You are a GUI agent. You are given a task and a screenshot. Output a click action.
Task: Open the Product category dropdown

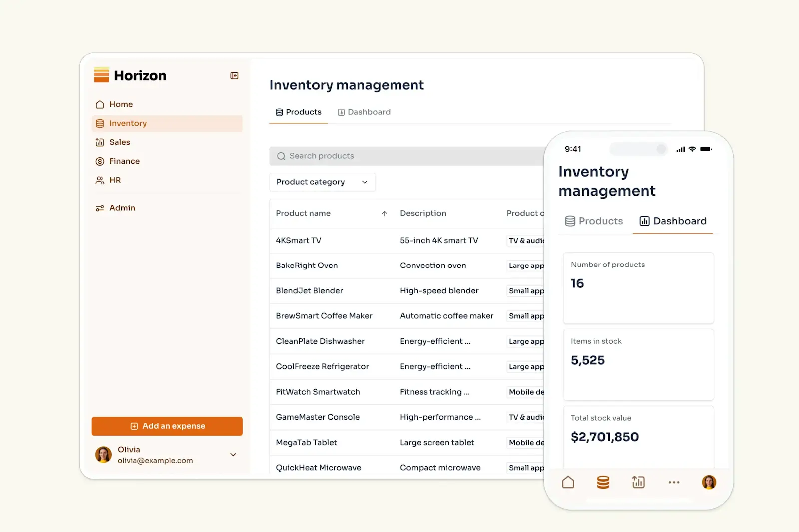click(x=322, y=182)
